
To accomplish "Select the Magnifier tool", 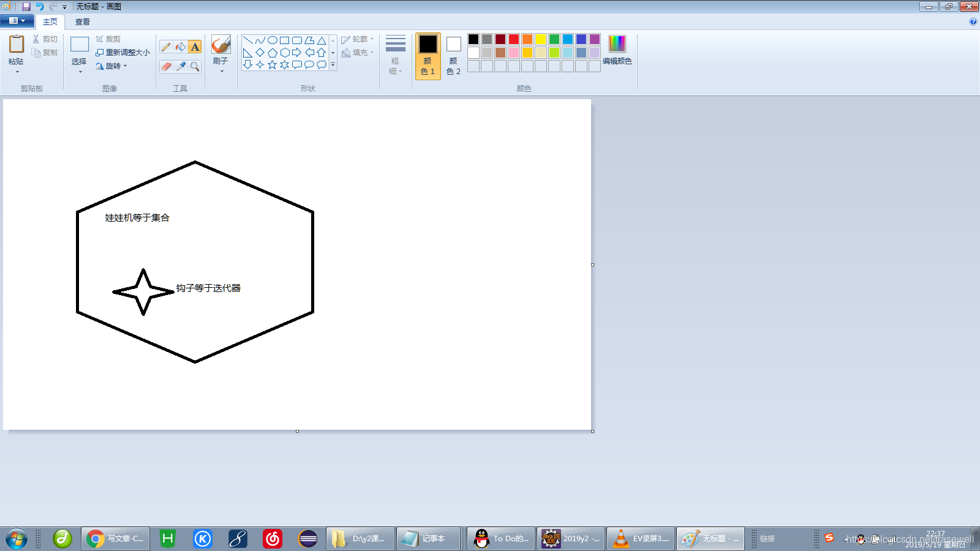I will 195,66.
